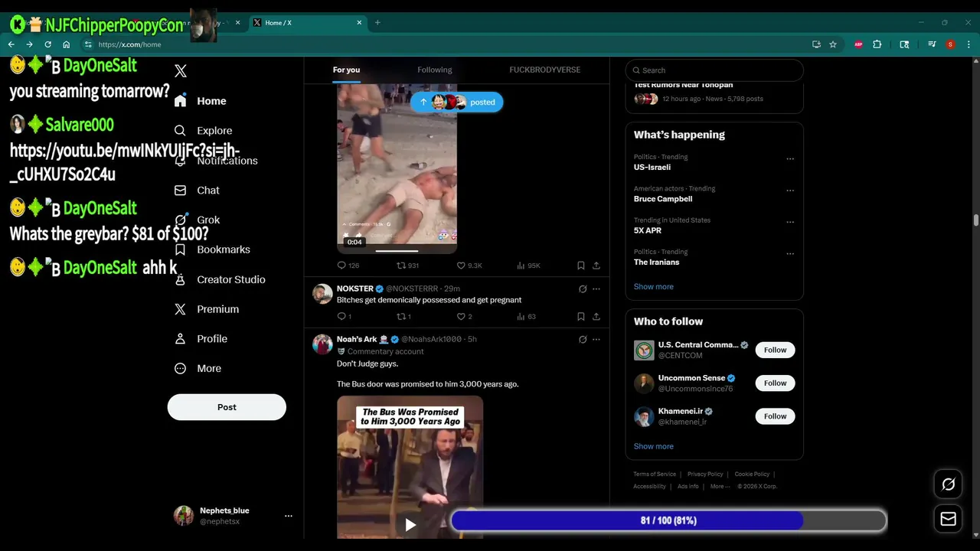Screen dimensions: 980x551
Task: Click the Search input field
Action: click(714, 70)
